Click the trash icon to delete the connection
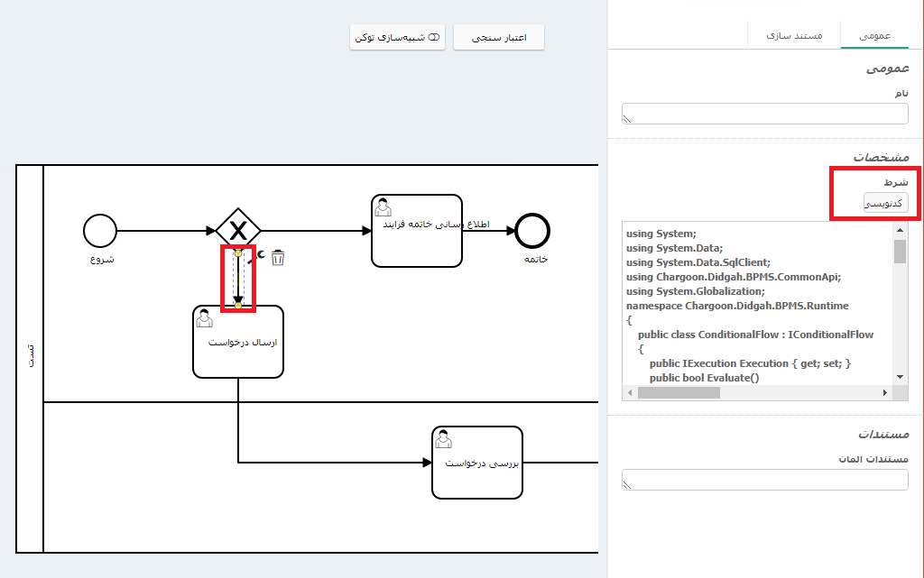 pyautogui.click(x=278, y=259)
